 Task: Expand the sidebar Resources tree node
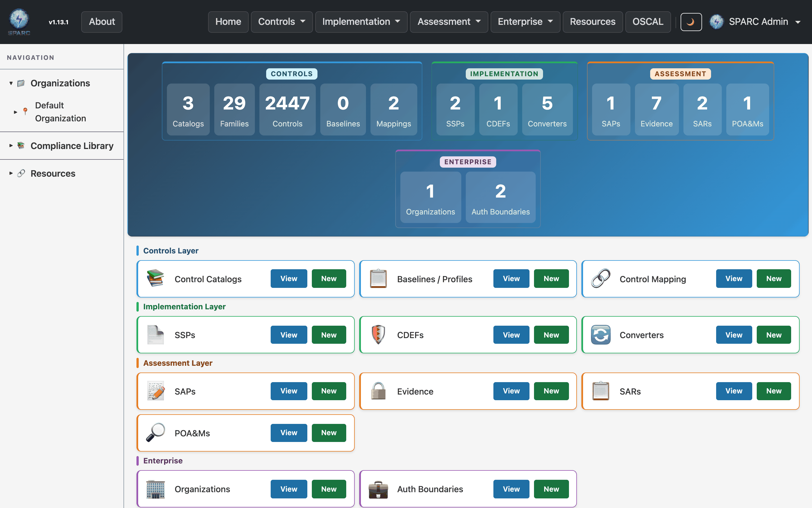(11, 173)
